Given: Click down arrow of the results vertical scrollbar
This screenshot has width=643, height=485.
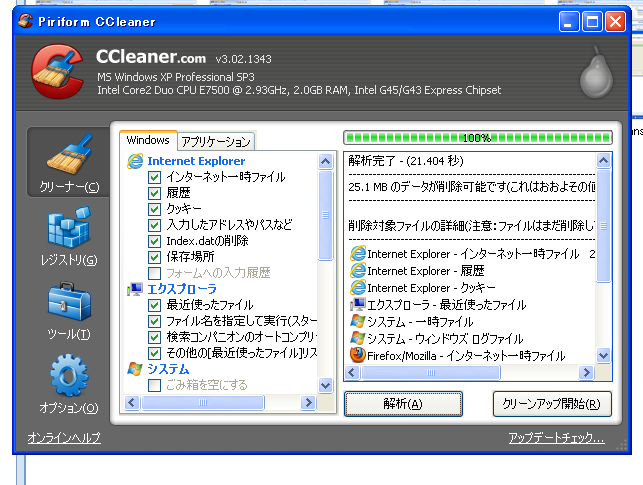Looking at the screenshot, I should (603, 355).
